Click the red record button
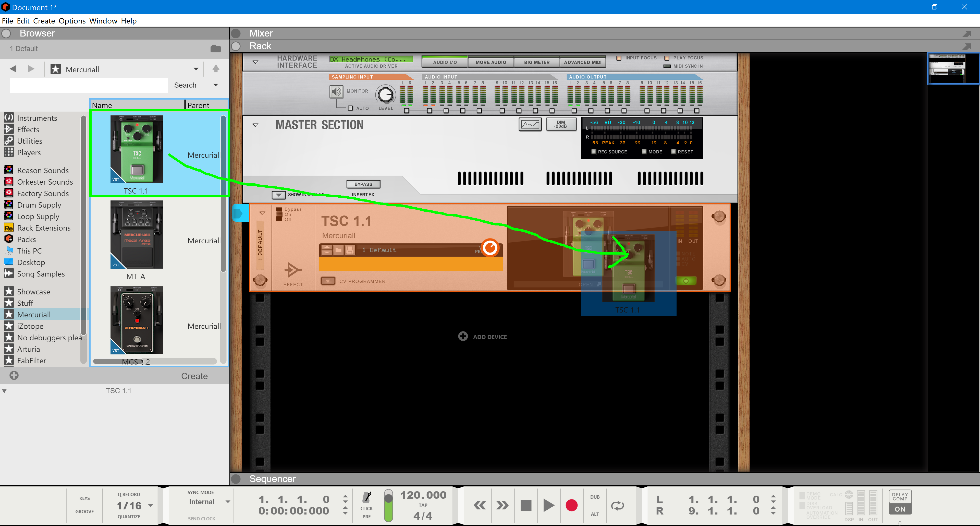 coord(571,506)
